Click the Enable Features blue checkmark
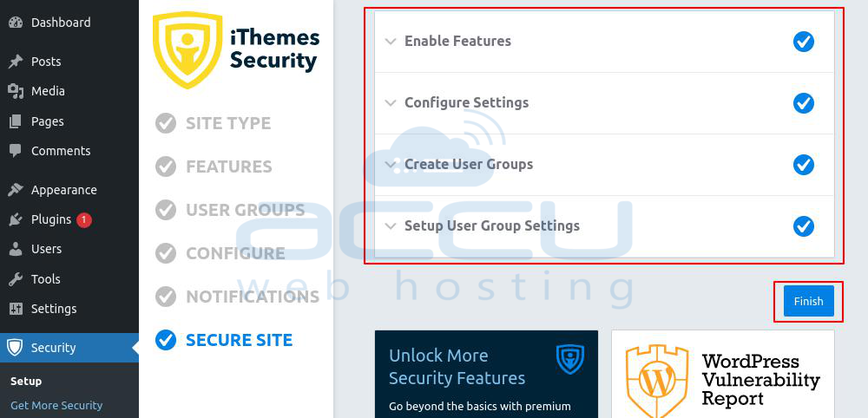 (x=803, y=42)
